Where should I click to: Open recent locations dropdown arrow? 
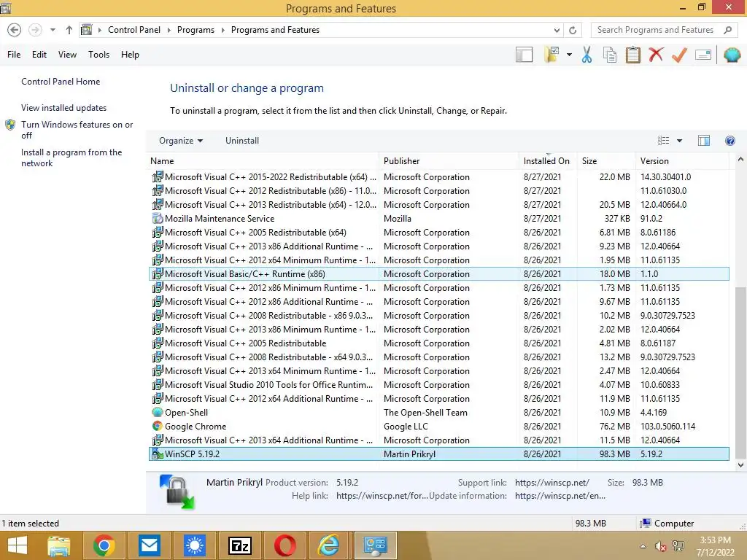pyautogui.click(x=53, y=30)
